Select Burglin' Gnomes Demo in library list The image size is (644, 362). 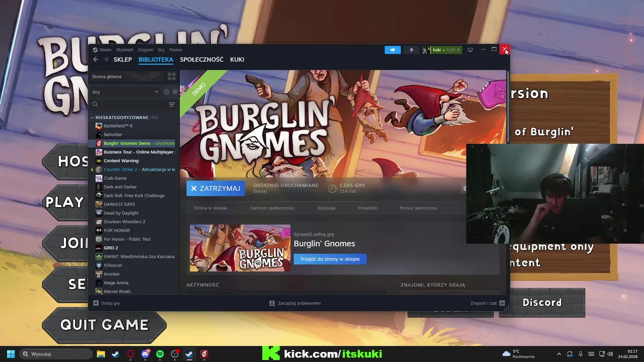coord(133,143)
